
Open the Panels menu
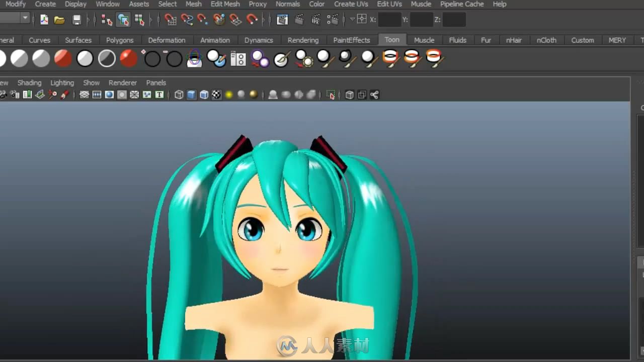pos(156,83)
